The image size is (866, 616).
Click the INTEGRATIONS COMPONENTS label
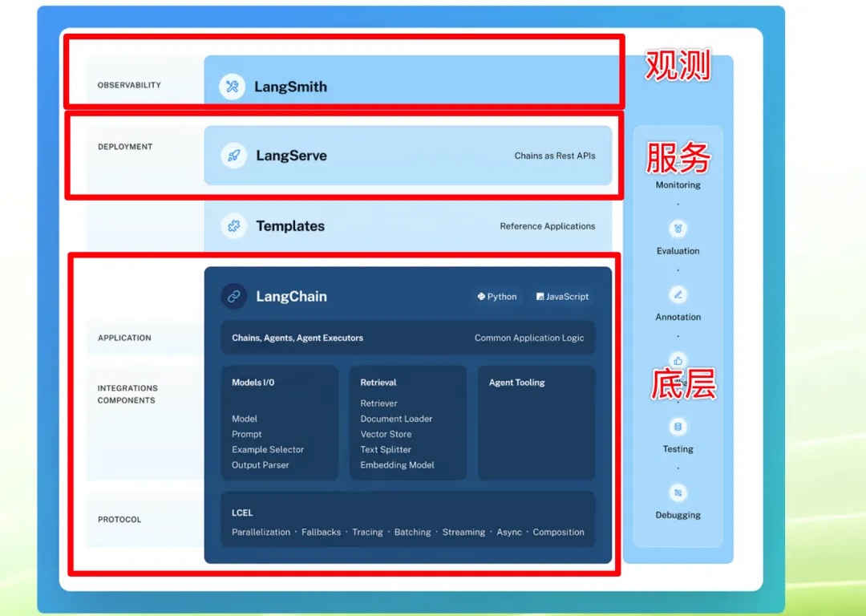(x=127, y=394)
